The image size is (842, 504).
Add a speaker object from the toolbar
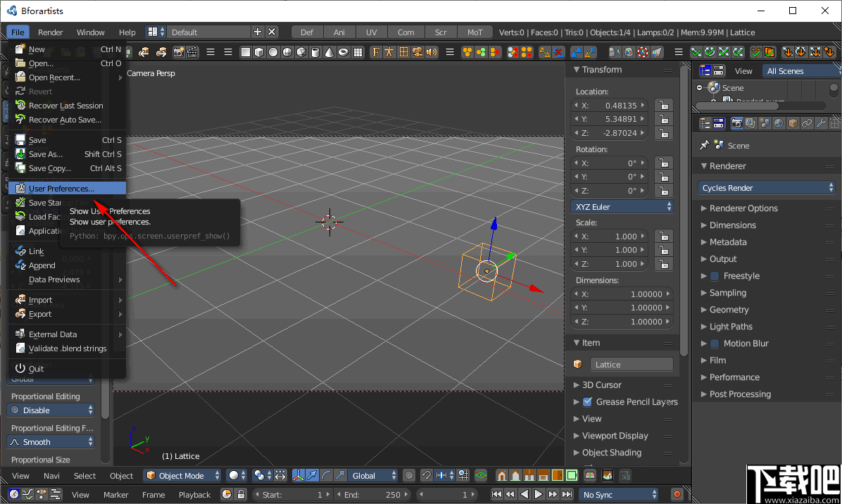(432, 52)
